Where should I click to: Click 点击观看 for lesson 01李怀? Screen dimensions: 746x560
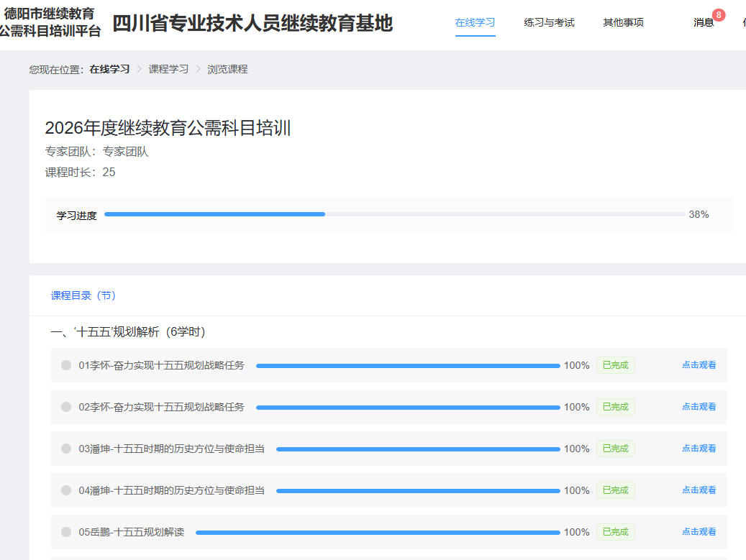(x=699, y=365)
